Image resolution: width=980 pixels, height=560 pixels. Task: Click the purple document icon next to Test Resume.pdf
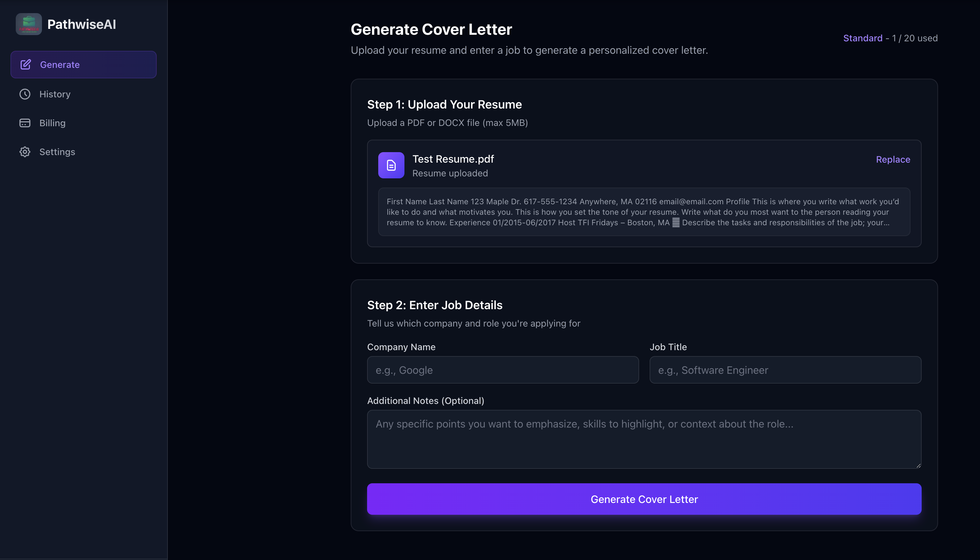click(x=391, y=165)
